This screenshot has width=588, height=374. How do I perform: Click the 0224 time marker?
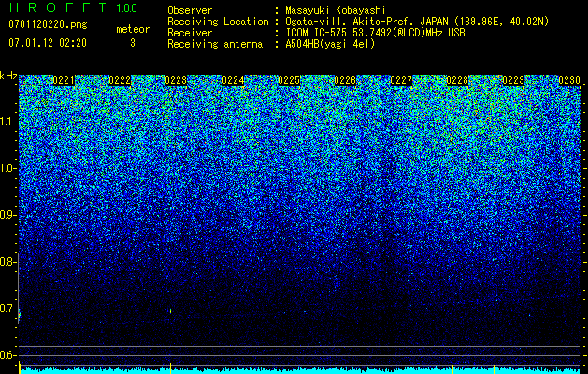[x=233, y=80]
